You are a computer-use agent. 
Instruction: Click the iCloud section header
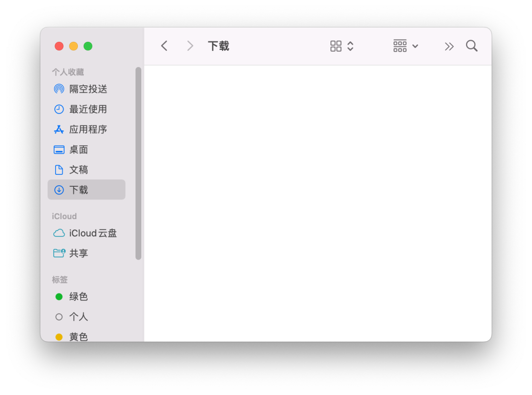click(64, 216)
